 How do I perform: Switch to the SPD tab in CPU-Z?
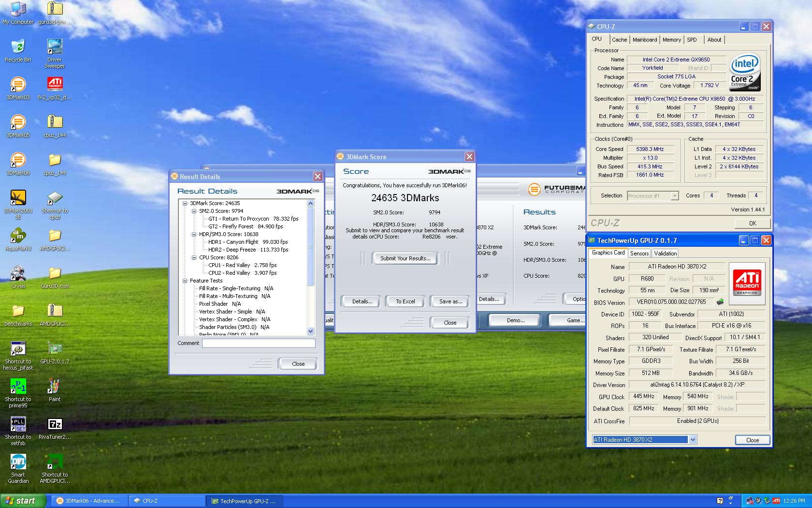click(x=692, y=40)
